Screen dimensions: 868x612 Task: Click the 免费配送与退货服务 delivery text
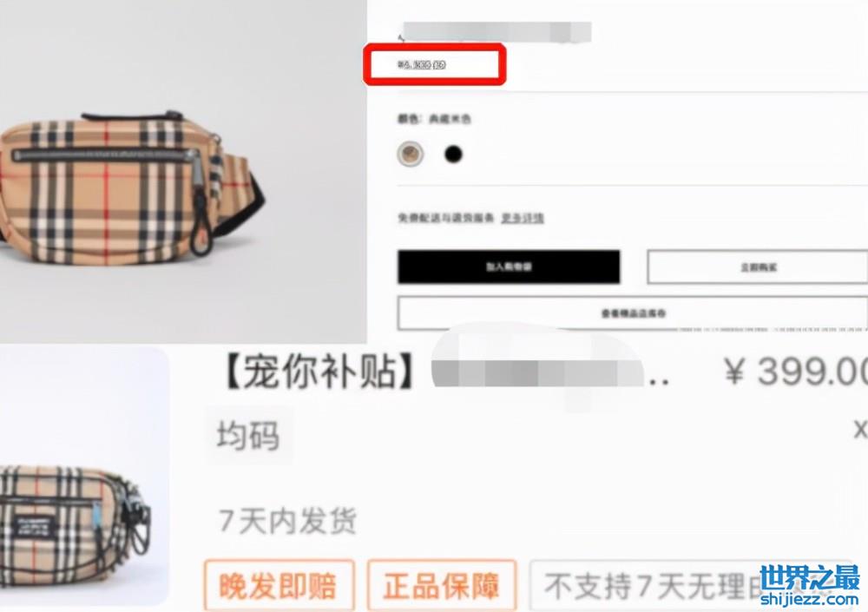pos(445,218)
